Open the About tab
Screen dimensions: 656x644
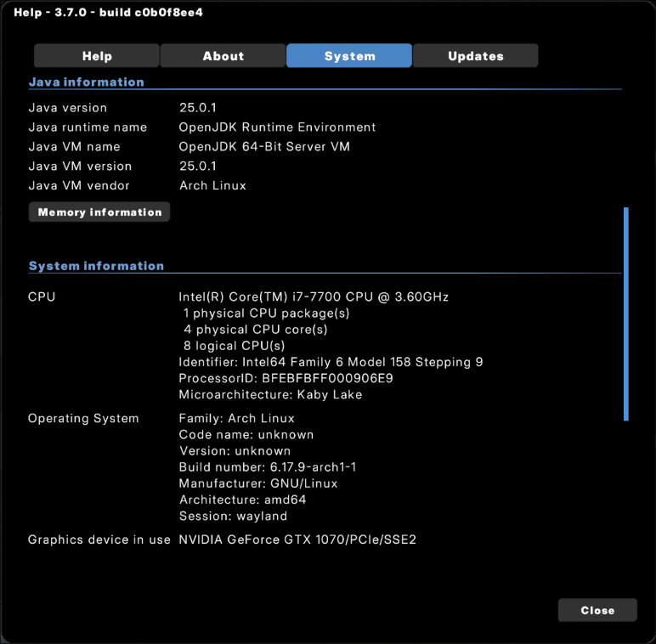coord(223,56)
